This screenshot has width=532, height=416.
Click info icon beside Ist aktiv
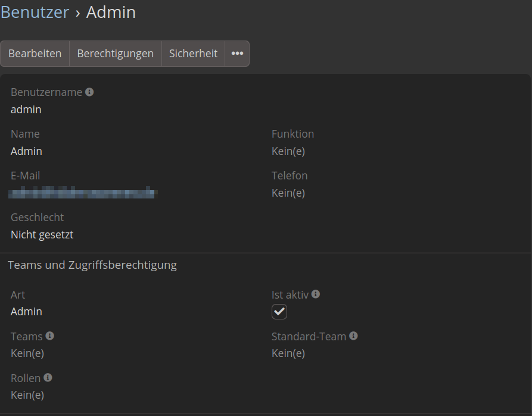(x=316, y=294)
